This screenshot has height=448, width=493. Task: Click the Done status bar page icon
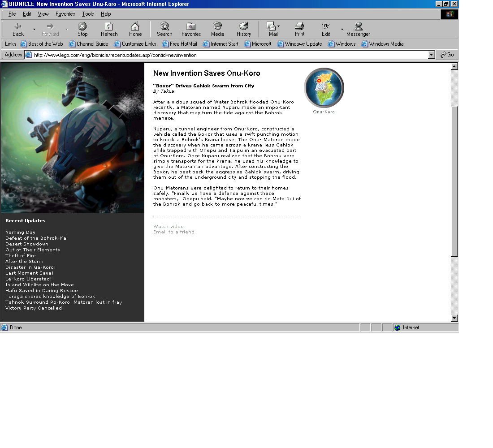point(4,327)
